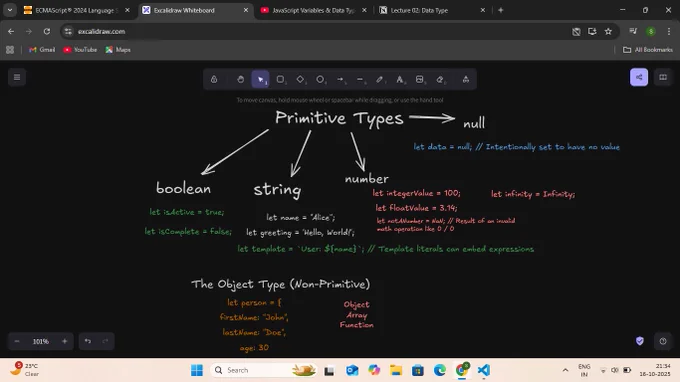Image resolution: width=680 pixels, height=382 pixels.
Task: Click the purple Share collaboration button
Action: click(639, 77)
